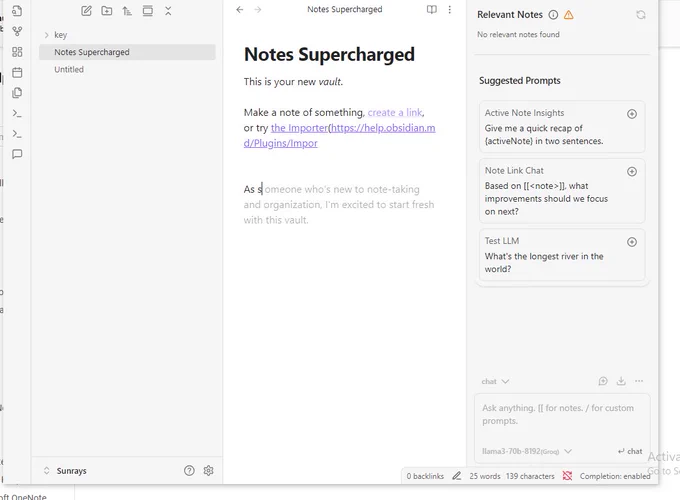
Task: Select the Notes Supercharged file
Action: (x=127, y=52)
